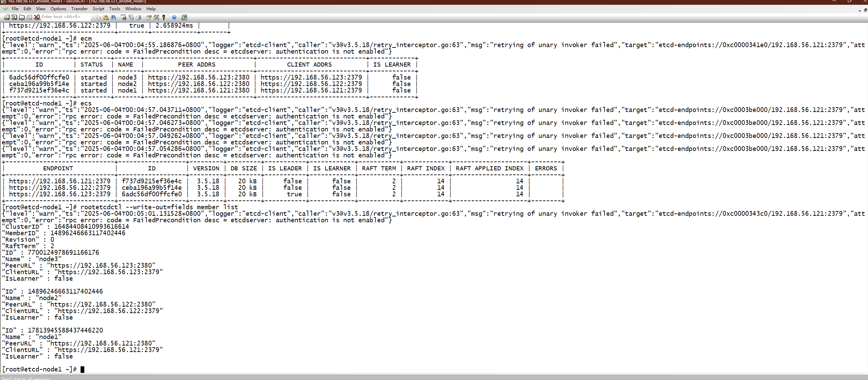The image size is (868, 380).
Task: Click the Copy toolbar icon
Action: tap(98, 17)
